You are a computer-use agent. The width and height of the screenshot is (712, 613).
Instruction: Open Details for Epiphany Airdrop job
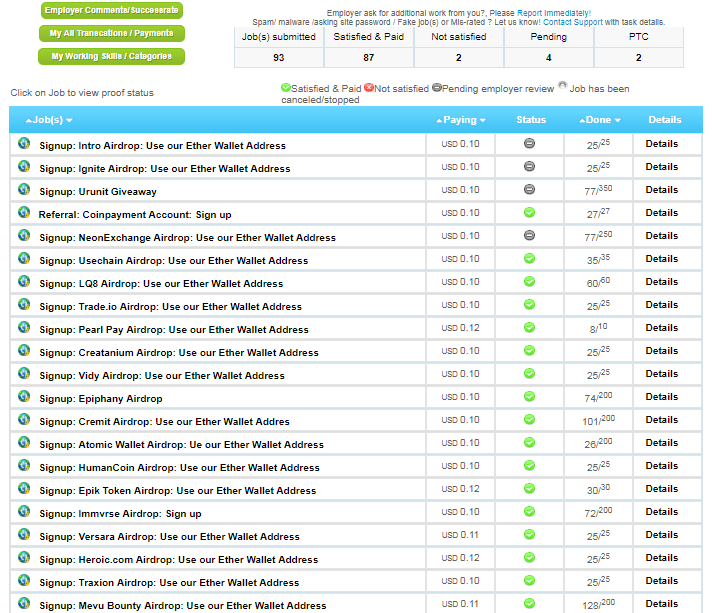pos(662,396)
